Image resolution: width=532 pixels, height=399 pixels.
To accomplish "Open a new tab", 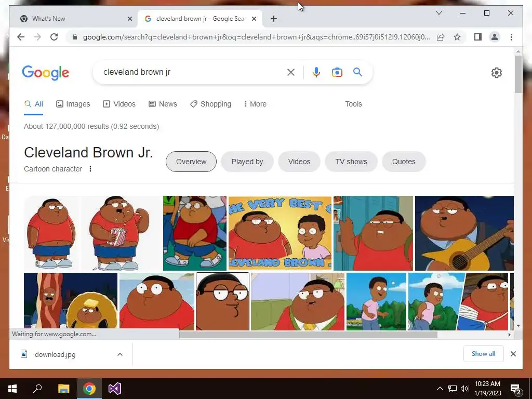I will pos(273,19).
